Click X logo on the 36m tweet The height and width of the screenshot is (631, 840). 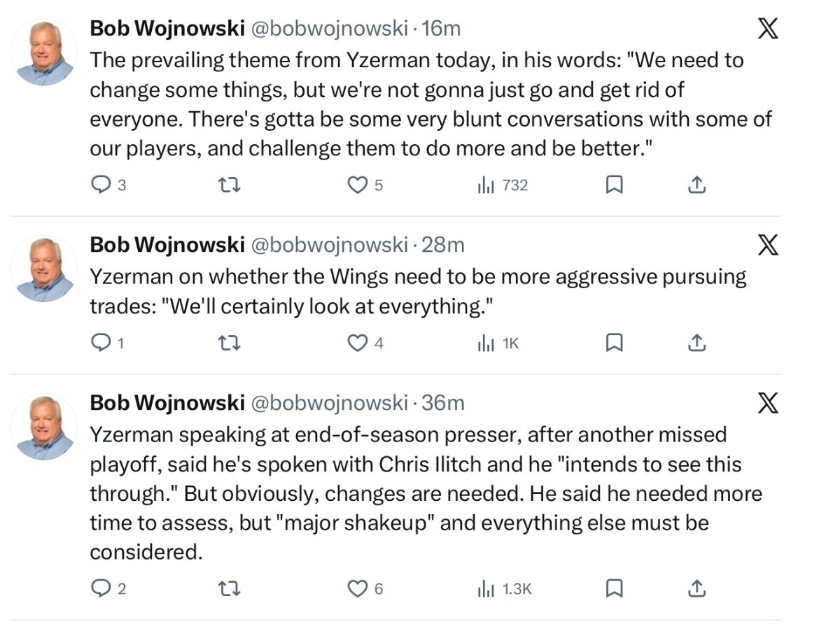769,403
